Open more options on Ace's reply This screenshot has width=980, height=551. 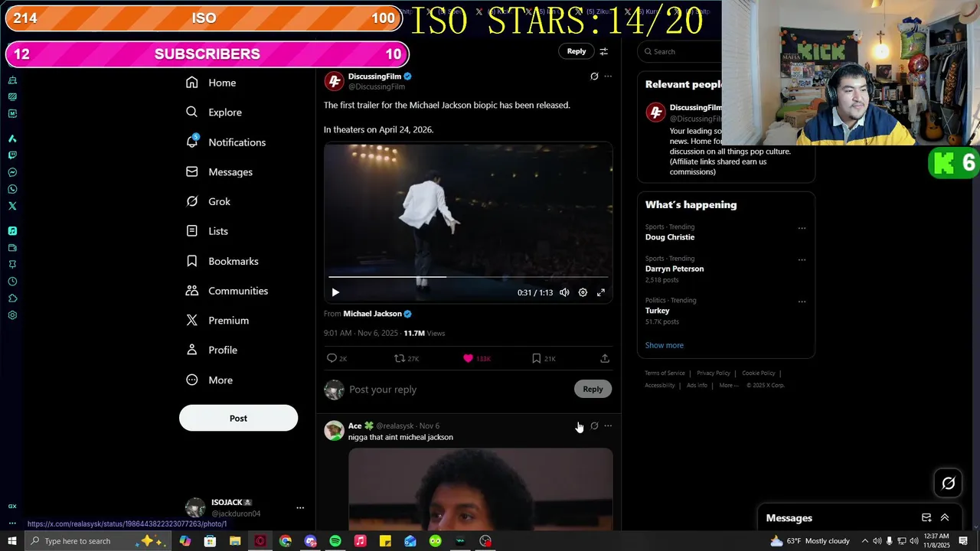(x=608, y=425)
